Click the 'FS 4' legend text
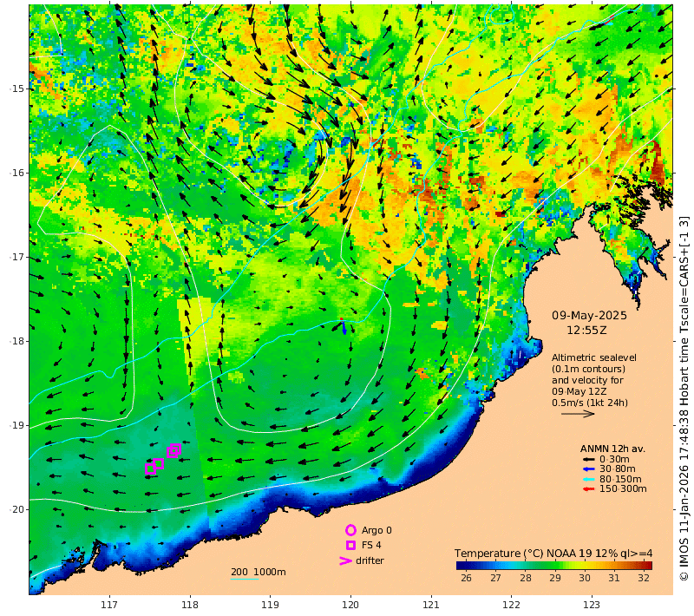 coord(371,545)
